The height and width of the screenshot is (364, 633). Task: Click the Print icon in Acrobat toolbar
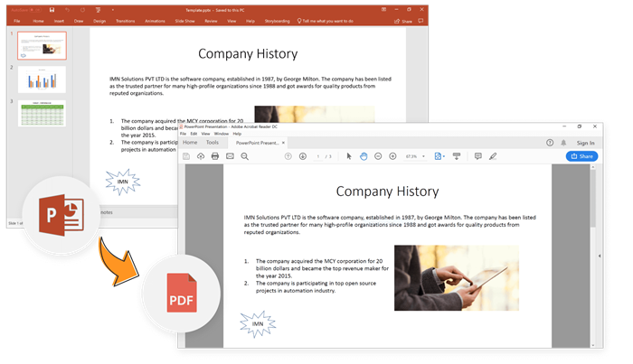coord(214,156)
